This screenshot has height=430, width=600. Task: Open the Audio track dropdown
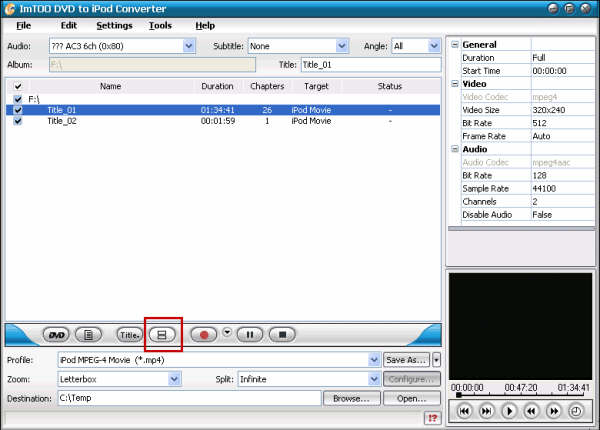[x=189, y=46]
